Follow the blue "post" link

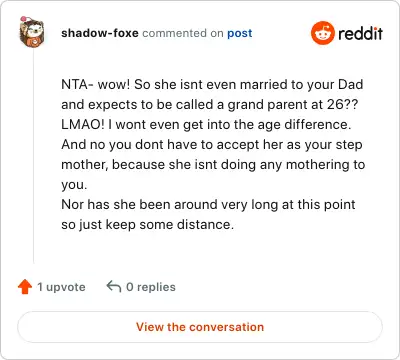pyautogui.click(x=240, y=34)
